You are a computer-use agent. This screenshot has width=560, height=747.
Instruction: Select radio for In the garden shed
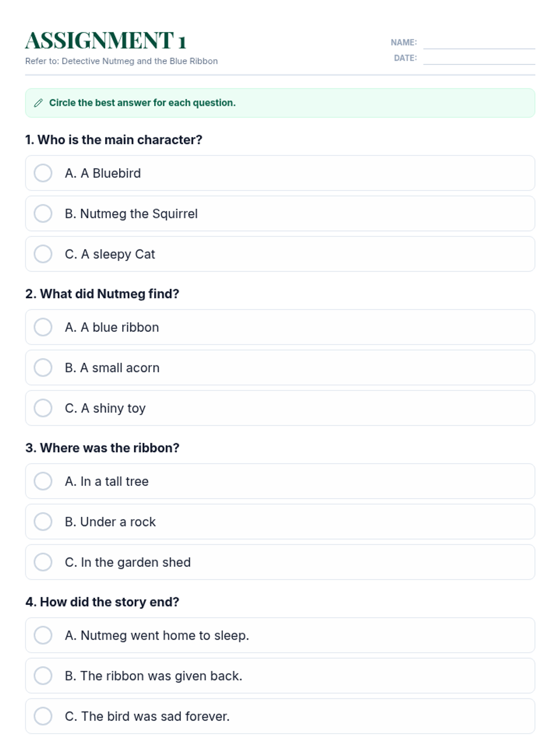click(43, 562)
